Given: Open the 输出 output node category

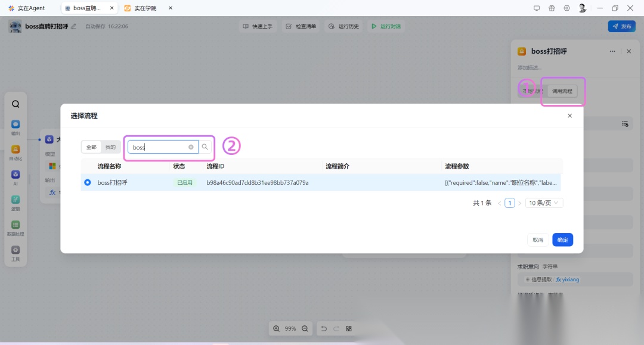Looking at the screenshot, I should point(16,127).
